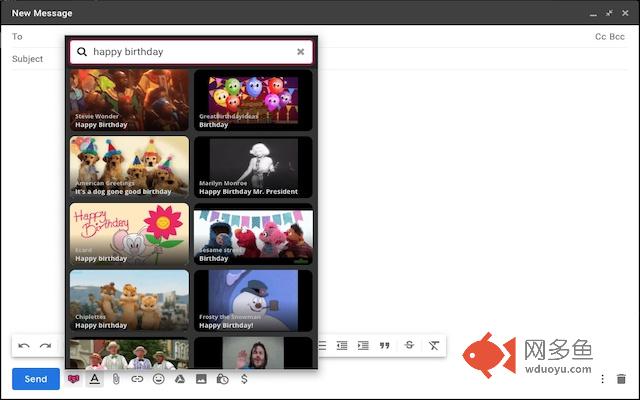Viewport: 640px width, 400px height.
Task: Open the pink GIF extension icon
Action: click(x=73, y=379)
